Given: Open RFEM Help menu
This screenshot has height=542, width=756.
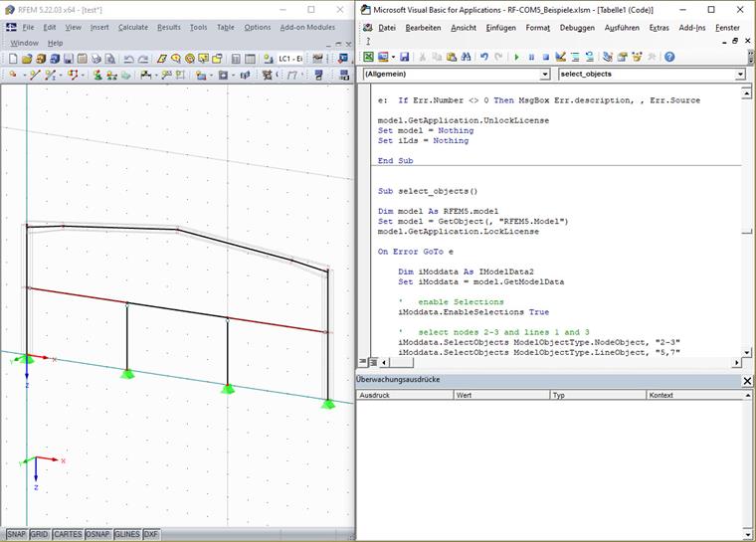Looking at the screenshot, I should tap(55, 43).
